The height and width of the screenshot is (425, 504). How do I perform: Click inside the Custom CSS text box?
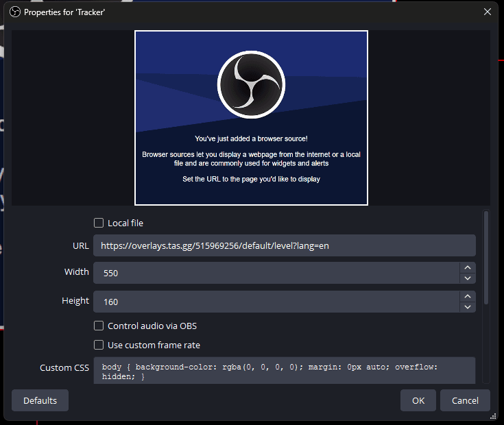tap(284, 370)
